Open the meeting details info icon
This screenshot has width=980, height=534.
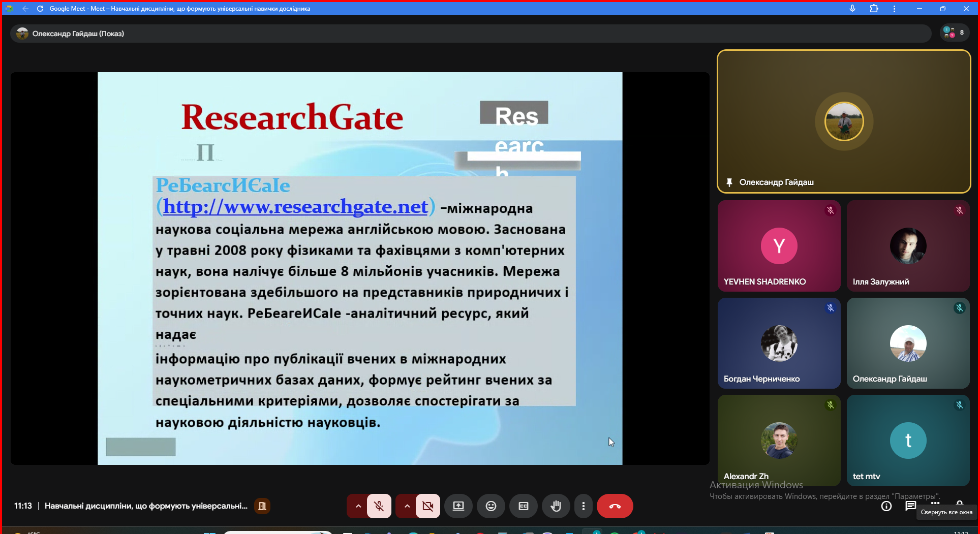point(886,506)
